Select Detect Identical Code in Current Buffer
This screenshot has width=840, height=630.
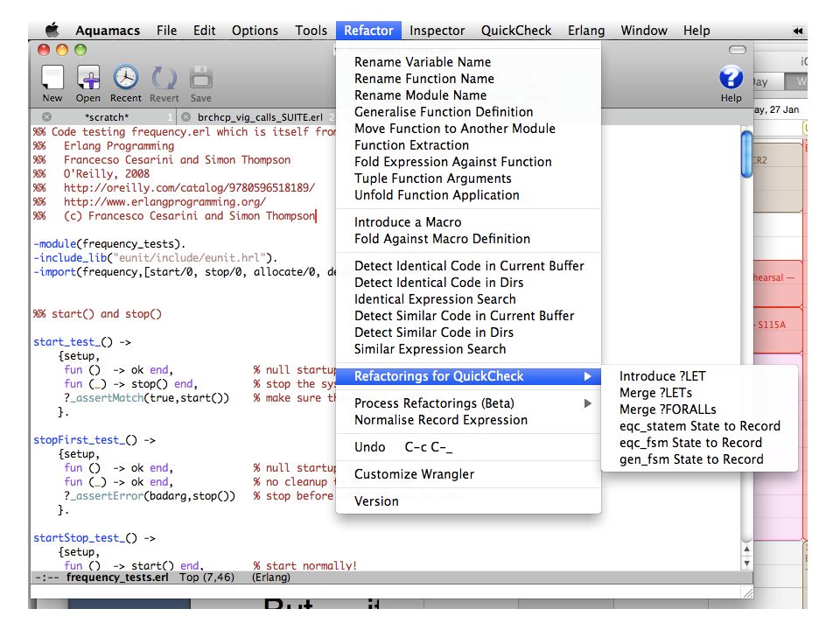(469, 266)
